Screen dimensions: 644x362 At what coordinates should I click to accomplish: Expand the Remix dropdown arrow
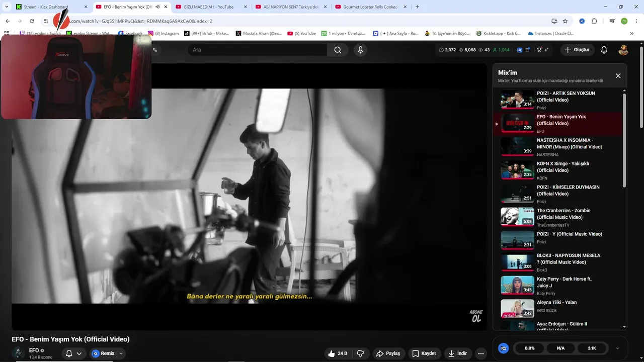121,353
